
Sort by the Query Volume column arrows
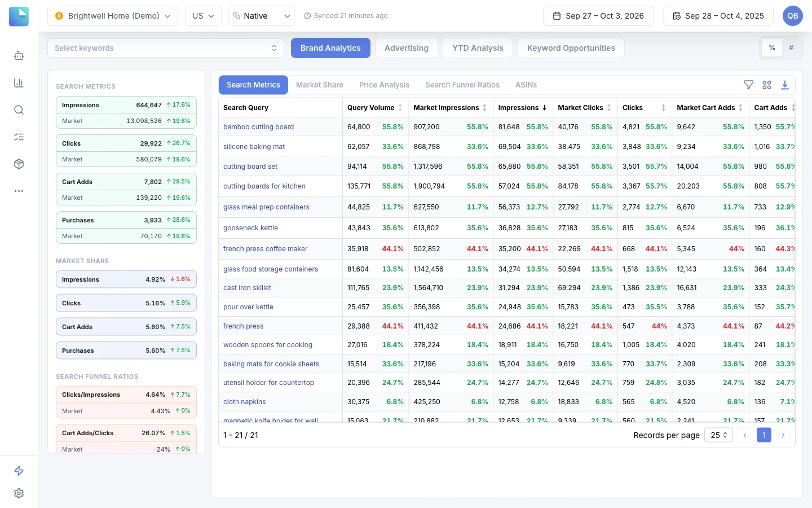tap(400, 107)
